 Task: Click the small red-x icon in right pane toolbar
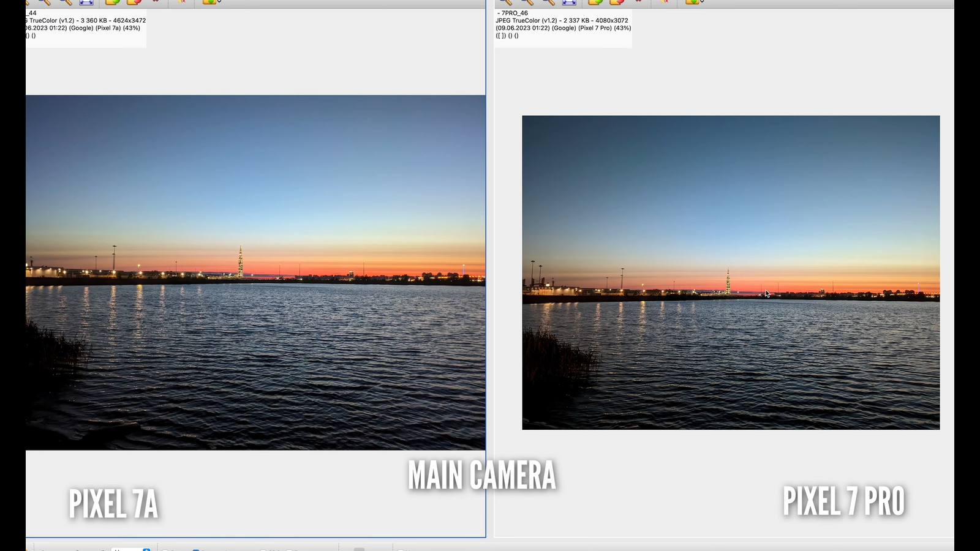click(x=665, y=2)
